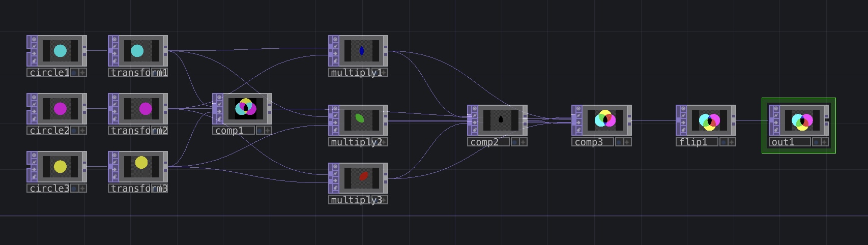The height and width of the screenshot is (245, 868).
Task: Toggle the viewer flag on out1 node
Action: tap(776, 109)
